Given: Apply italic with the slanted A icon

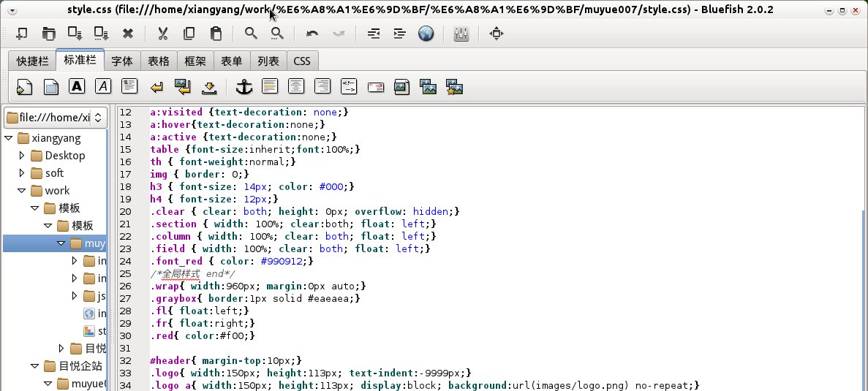Looking at the screenshot, I should point(103,86).
